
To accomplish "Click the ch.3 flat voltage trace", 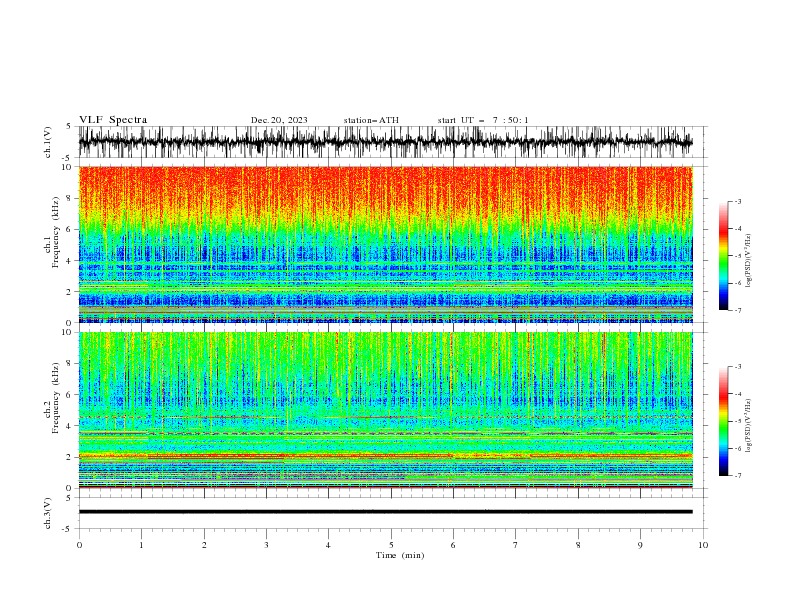I will point(385,512).
